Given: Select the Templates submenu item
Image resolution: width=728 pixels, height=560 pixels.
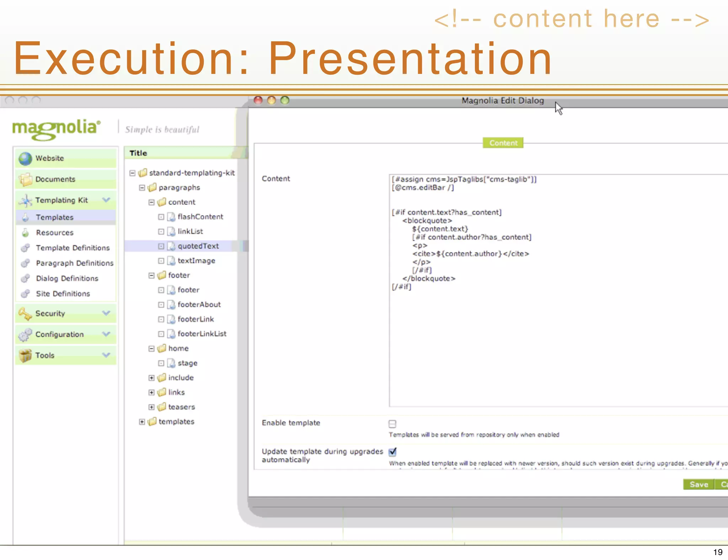Looking at the screenshot, I should tap(66, 217).
